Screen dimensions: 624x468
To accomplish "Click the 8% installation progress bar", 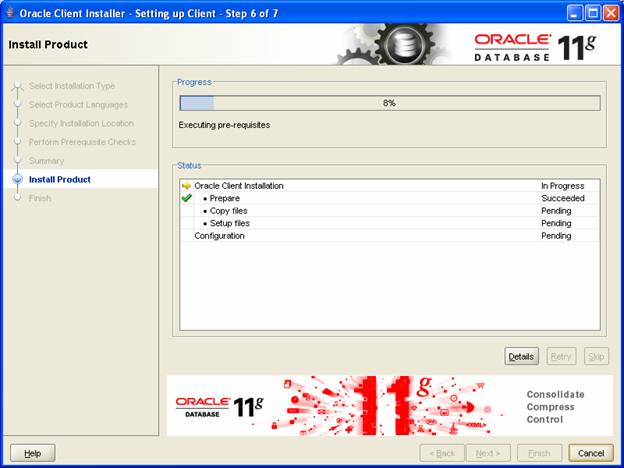I will pos(390,103).
